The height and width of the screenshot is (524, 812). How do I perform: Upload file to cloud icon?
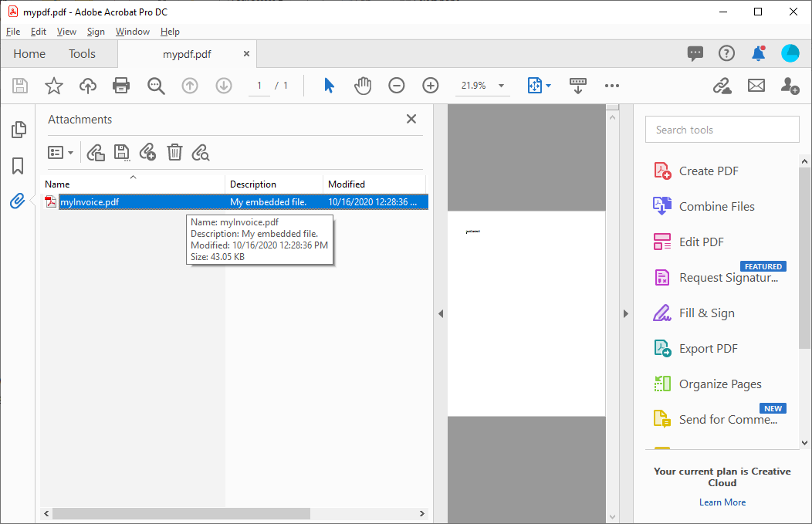[88, 86]
